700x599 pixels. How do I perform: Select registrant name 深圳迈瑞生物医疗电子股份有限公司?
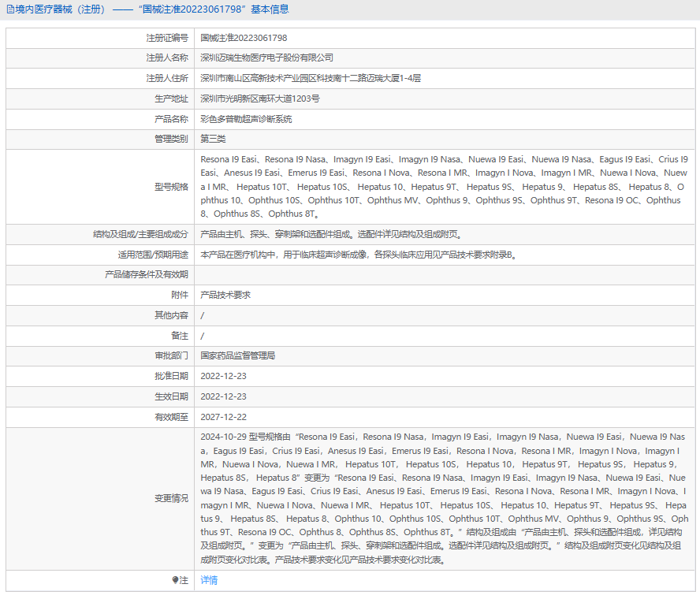(267, 58)
